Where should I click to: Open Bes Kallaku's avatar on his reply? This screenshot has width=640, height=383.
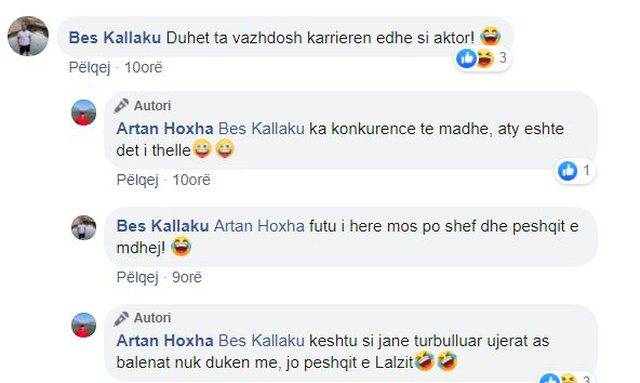point(84,227)
